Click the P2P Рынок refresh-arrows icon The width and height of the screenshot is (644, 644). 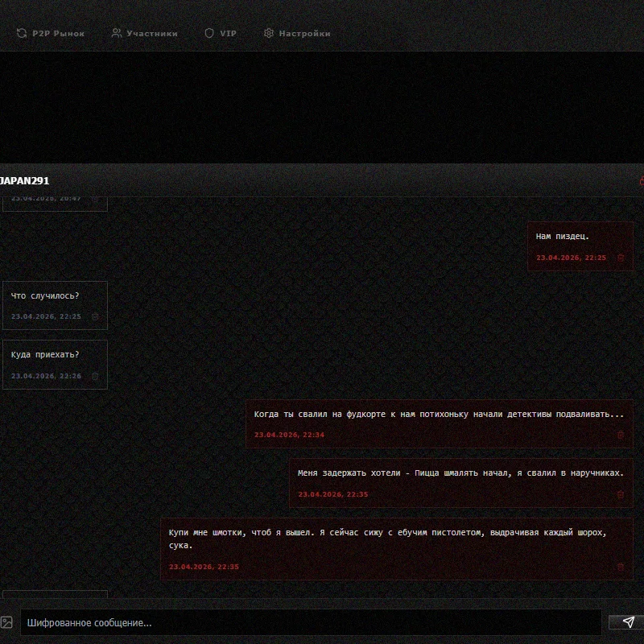pyautogui.click(x=21, y=34)
